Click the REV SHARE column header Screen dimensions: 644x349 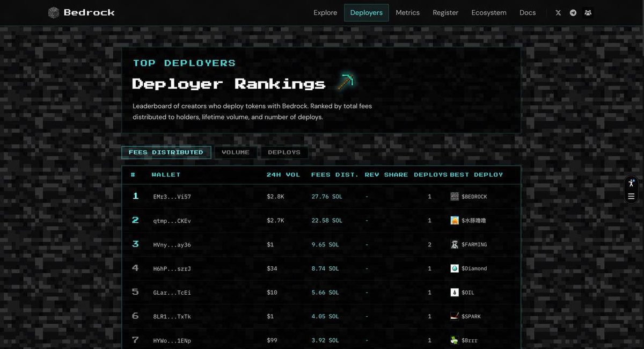coord(386,174)
